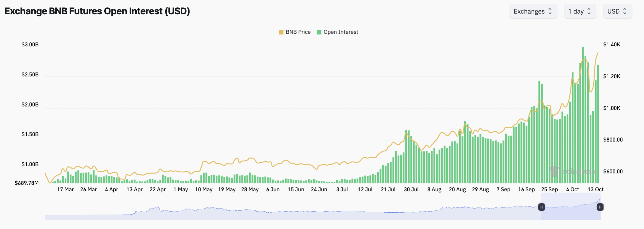Viewport: 644px width, 229px height.
Task: Click the unselected navigator area on left
Action: 282,215
